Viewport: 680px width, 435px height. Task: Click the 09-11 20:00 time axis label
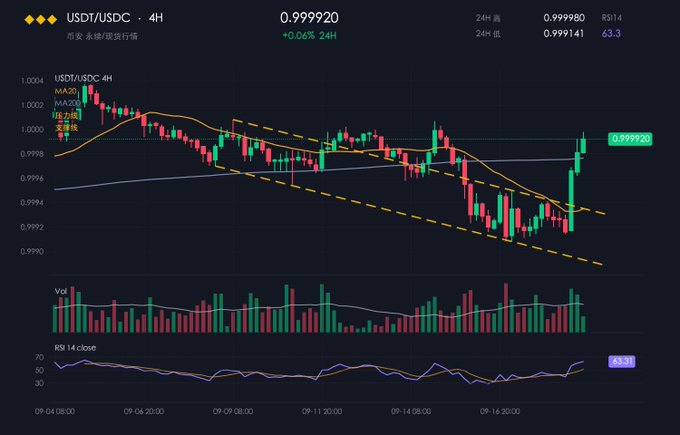tap(322, 411)
